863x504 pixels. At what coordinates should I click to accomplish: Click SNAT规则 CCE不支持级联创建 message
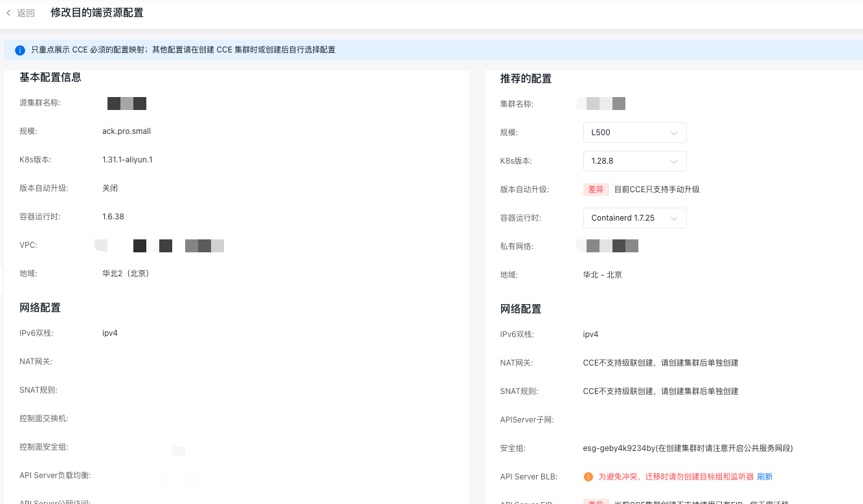661,391
